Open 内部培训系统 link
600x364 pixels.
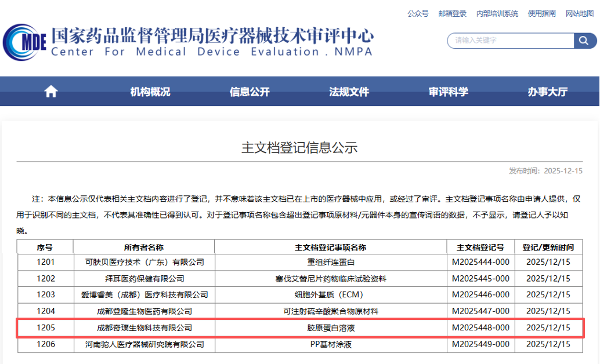497,13
